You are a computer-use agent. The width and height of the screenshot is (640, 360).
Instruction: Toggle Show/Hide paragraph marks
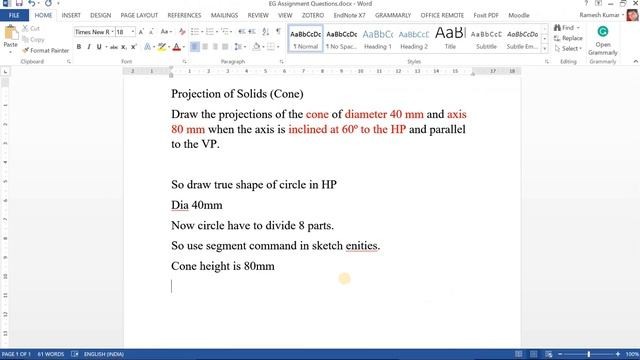[278, 32]
